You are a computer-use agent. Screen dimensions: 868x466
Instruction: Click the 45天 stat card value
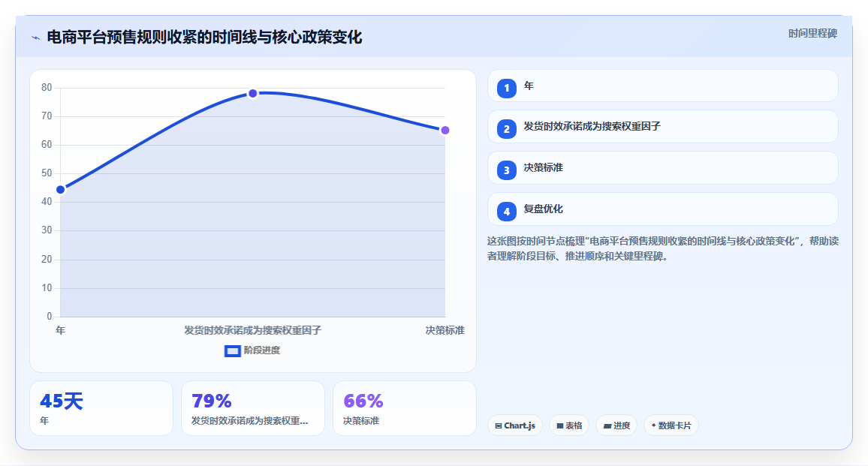pyautogui.click(x=62, y=401)
